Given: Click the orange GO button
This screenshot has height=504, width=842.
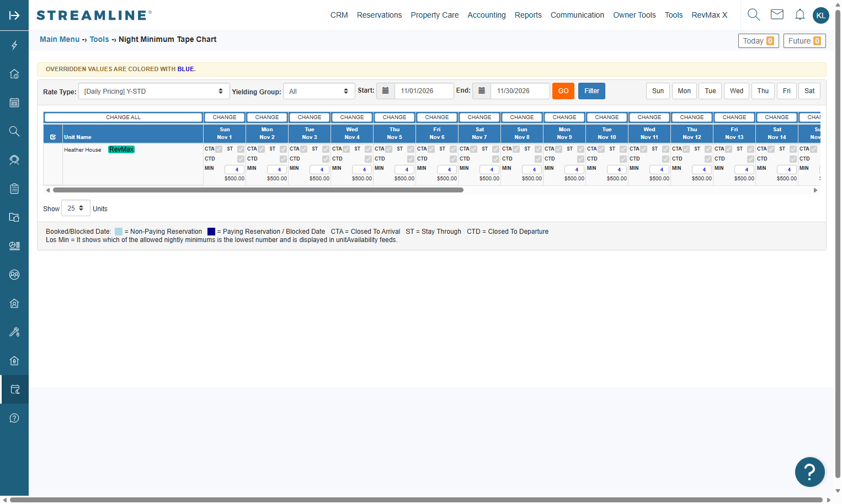Looking at the screenshot, I should (x=563, y=91).
